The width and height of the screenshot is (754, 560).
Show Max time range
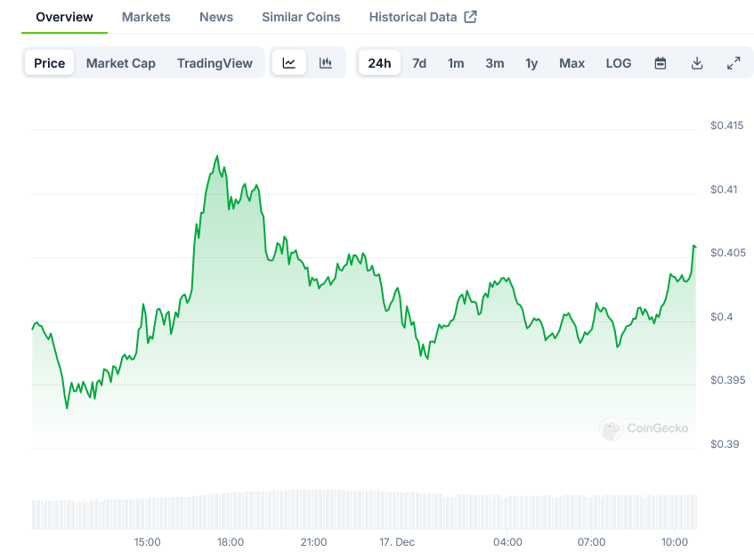572,63
